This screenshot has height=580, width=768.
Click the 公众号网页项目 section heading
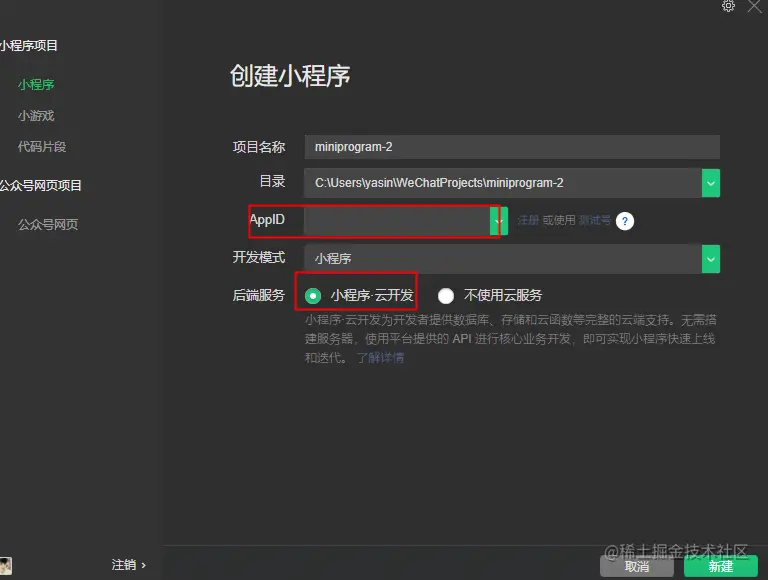pos(41,186)
